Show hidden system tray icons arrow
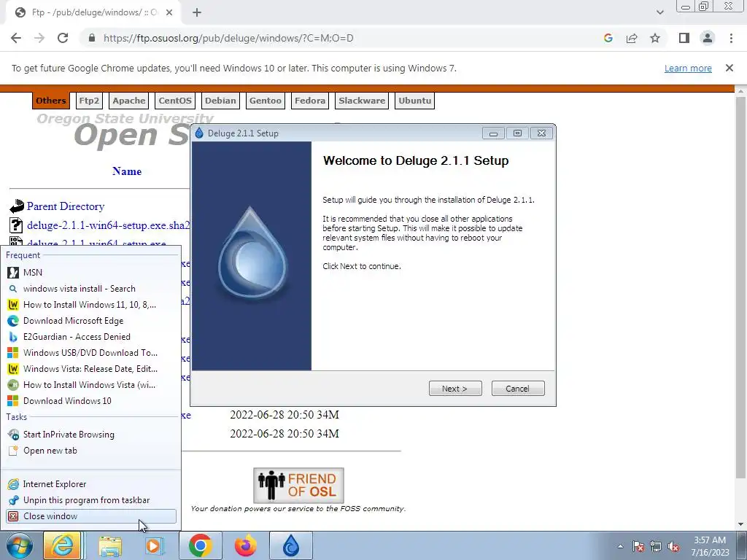 click(x=620, y=546)
